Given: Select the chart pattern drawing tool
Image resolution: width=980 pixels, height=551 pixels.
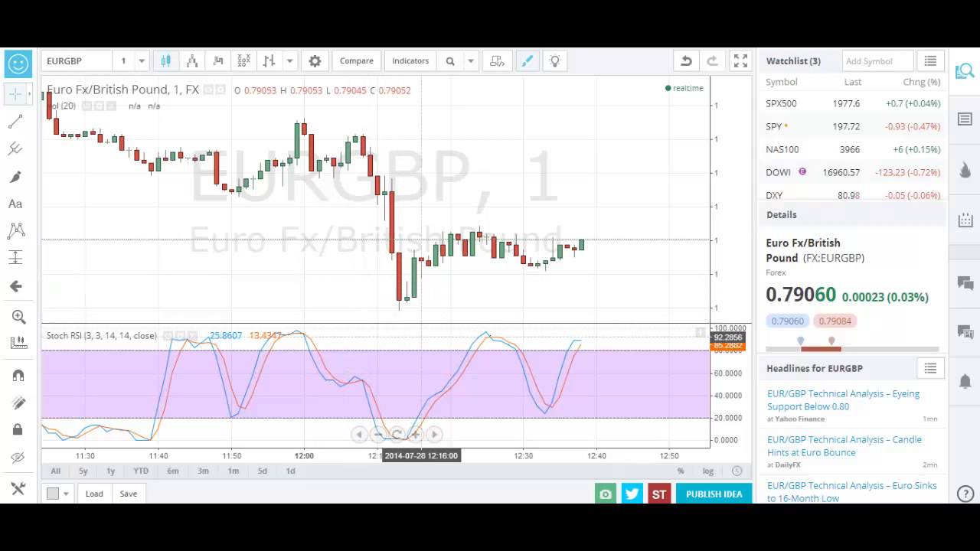Looking at the screenshot, I should (x=15, y=230).
